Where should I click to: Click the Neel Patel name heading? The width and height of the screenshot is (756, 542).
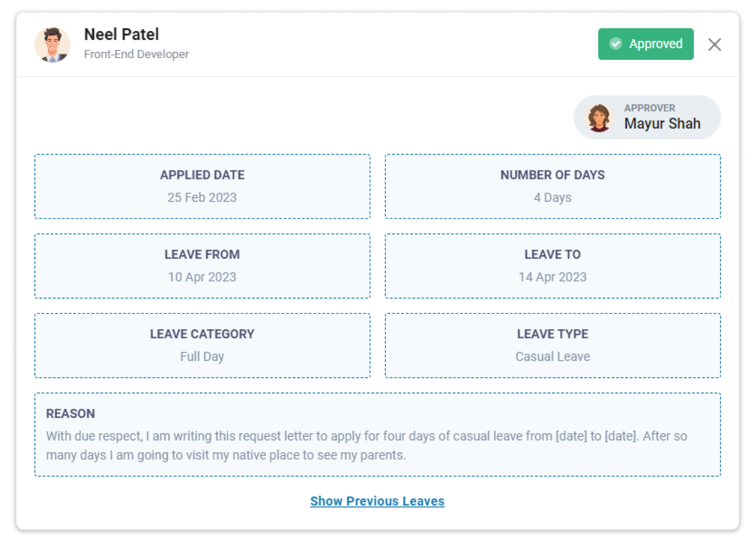pos(121,34)
